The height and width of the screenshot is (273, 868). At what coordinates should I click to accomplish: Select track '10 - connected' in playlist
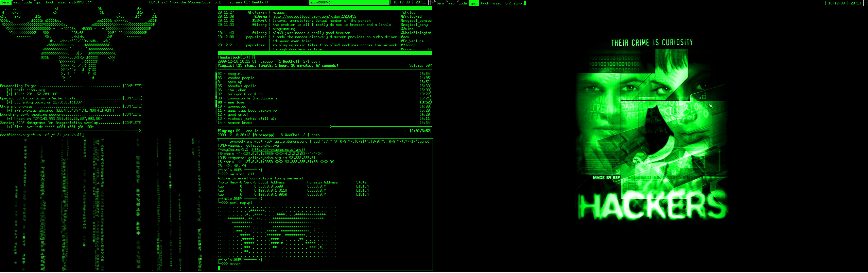click(x=325, y=106)
